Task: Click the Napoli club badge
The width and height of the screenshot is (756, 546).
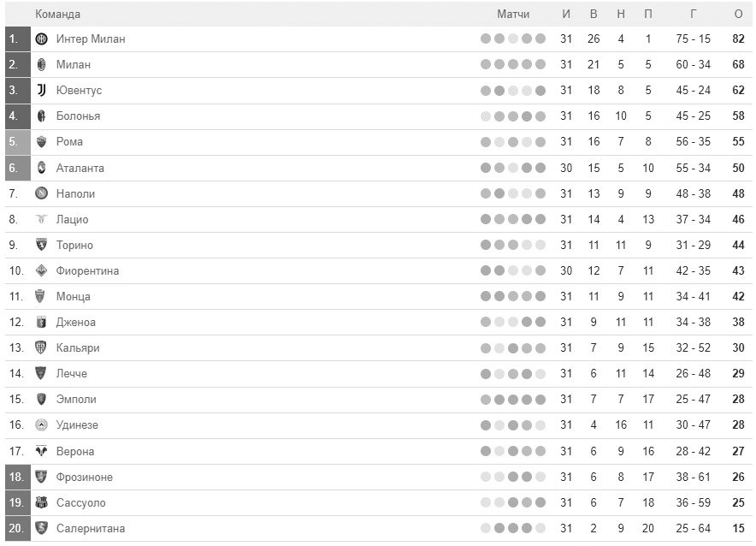Action: coord(41,193)
